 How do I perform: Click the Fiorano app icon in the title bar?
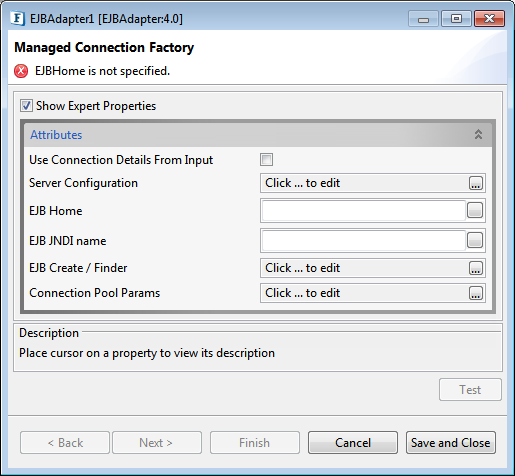click(17, 19)
